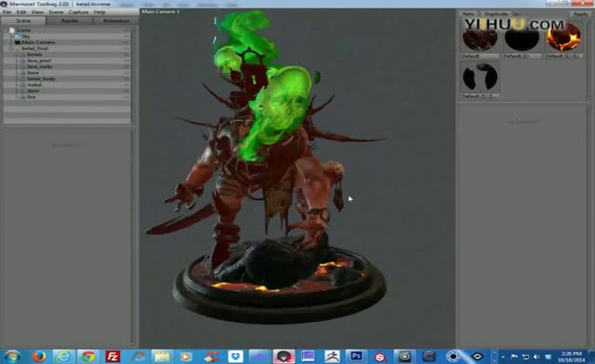595x364 pixels.
Task: Open the File menu
Action: [x=7, y=12]
